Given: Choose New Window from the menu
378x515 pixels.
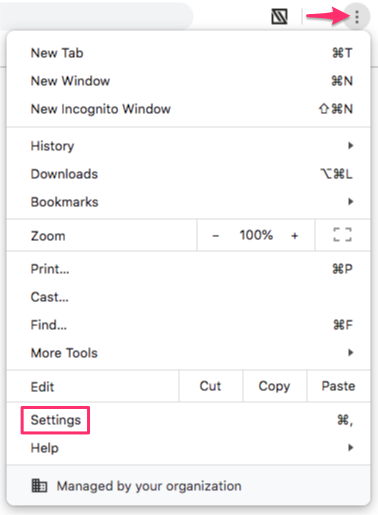Looking at the screenshot, I should coord(188,81).
